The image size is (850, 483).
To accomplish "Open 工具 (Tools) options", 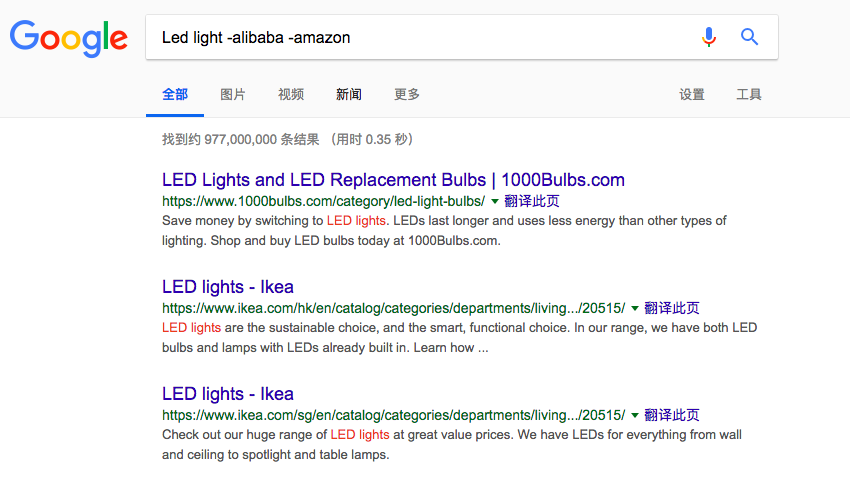I will tap(749, 94).
